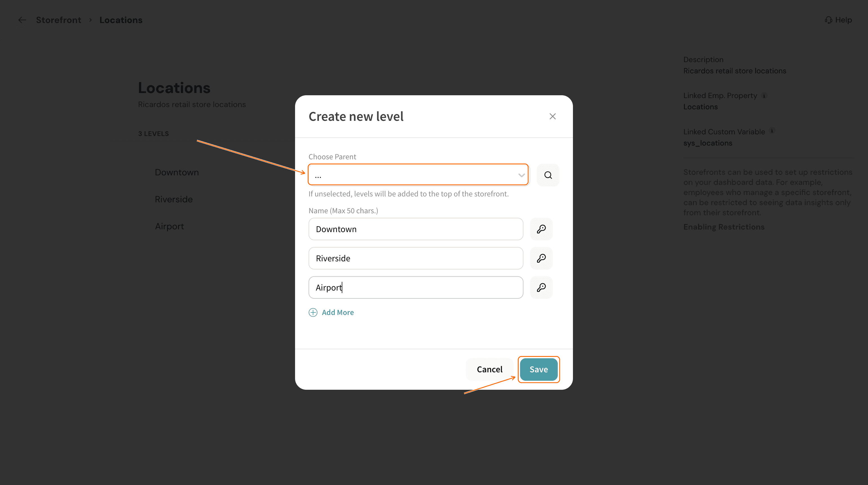Click the info icon beside Linked Custom Variable

point(772,131)
